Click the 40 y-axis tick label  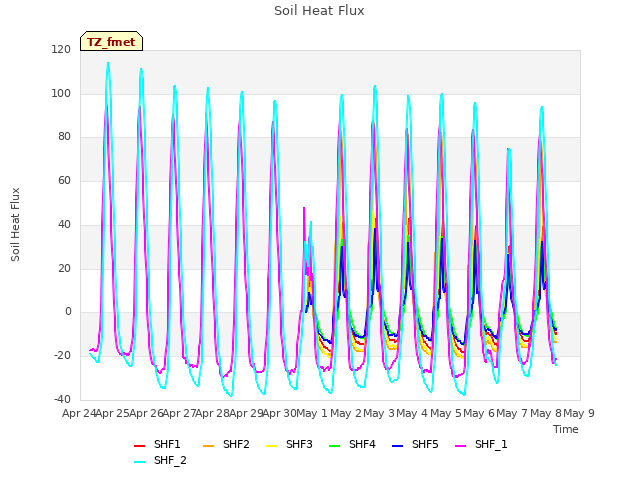[x=64, y=224]
